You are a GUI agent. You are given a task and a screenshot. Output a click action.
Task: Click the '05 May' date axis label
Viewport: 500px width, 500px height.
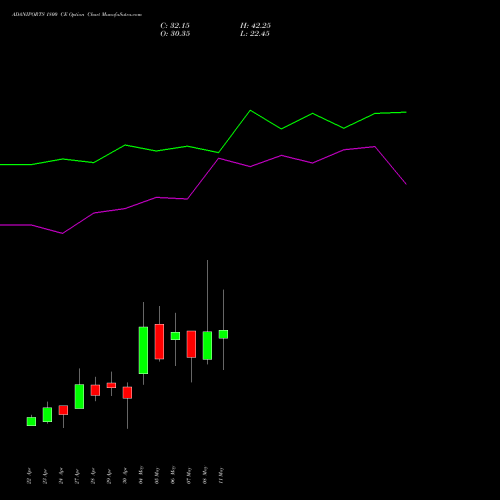point(157,475)
